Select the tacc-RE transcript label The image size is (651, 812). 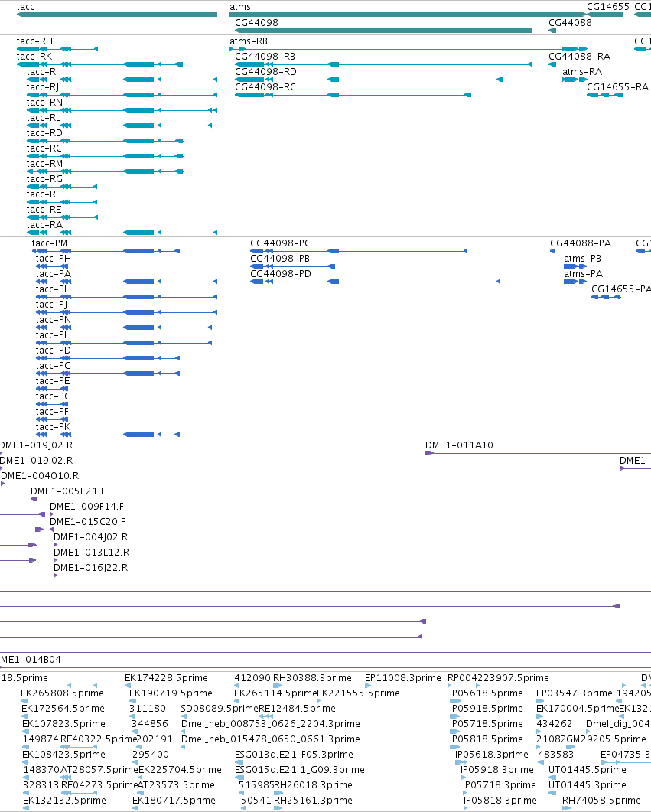44,210
